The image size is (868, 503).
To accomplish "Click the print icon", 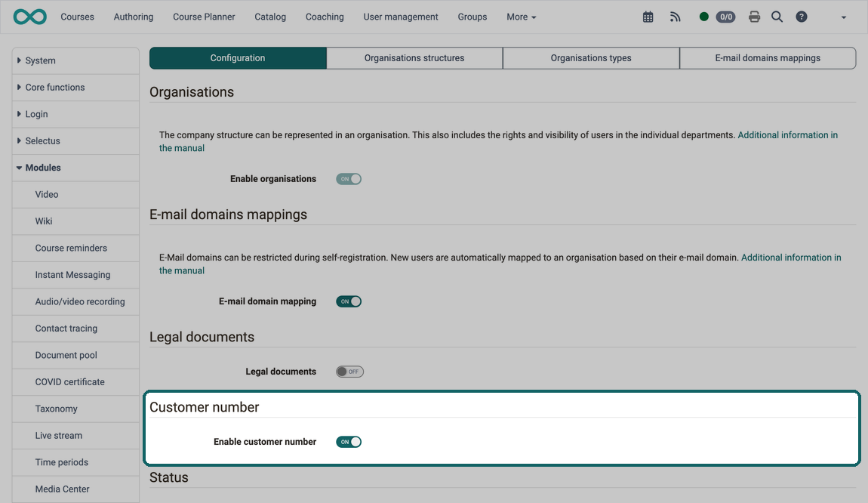I will (x=754, y=17).
